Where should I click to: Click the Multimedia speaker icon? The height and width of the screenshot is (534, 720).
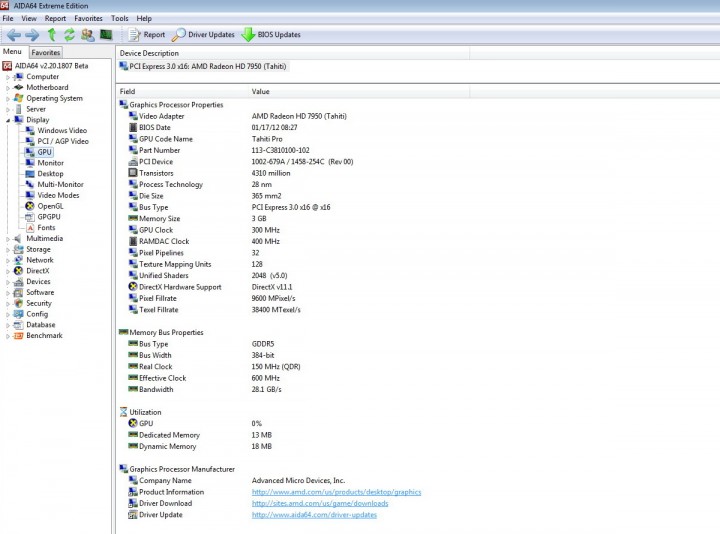(x=18, y=238)
